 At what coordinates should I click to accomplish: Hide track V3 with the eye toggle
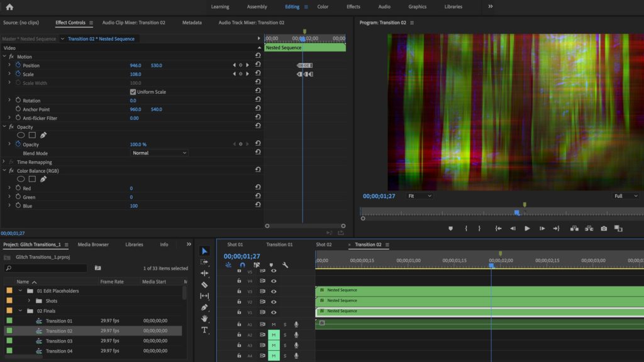pyautogui.click(x=274, y=292)
